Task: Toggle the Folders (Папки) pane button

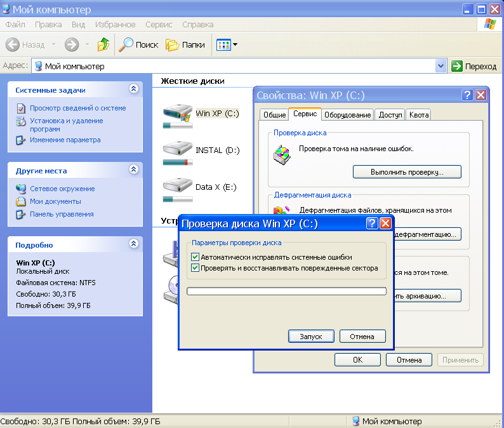Action: [185, 44]
